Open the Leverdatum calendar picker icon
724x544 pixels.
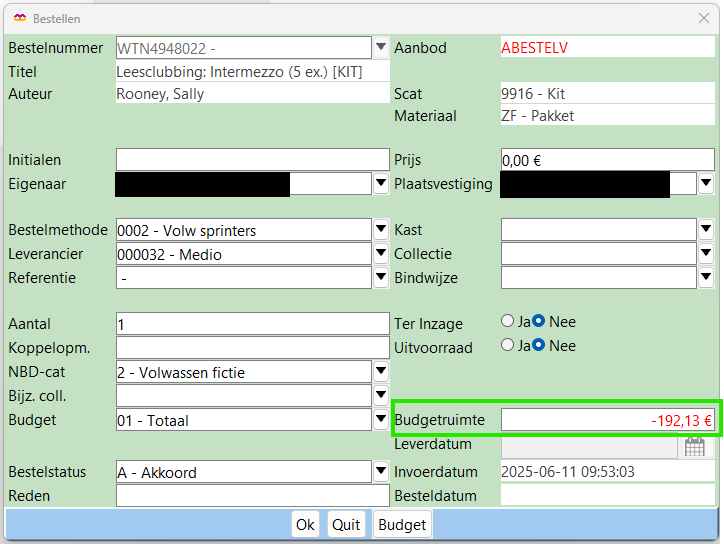(x=694, y=447)
